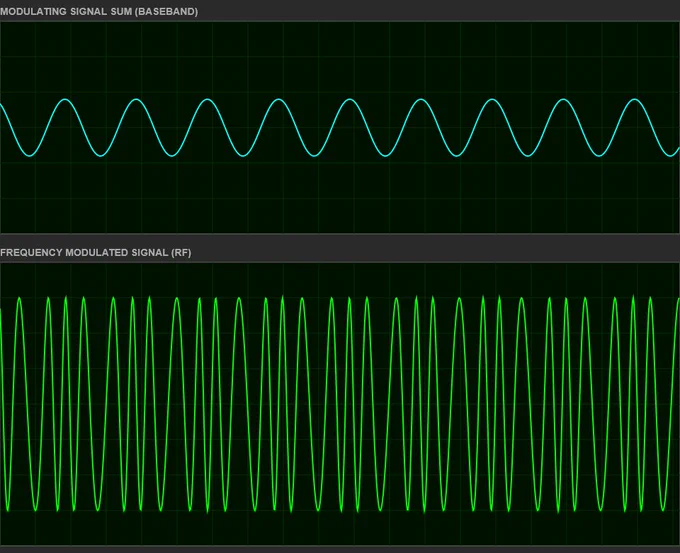Screen dimensions: 680x553
Task: Click the Modulating Signal Sum (Baseband) panel title
Action: coord(99,12)
